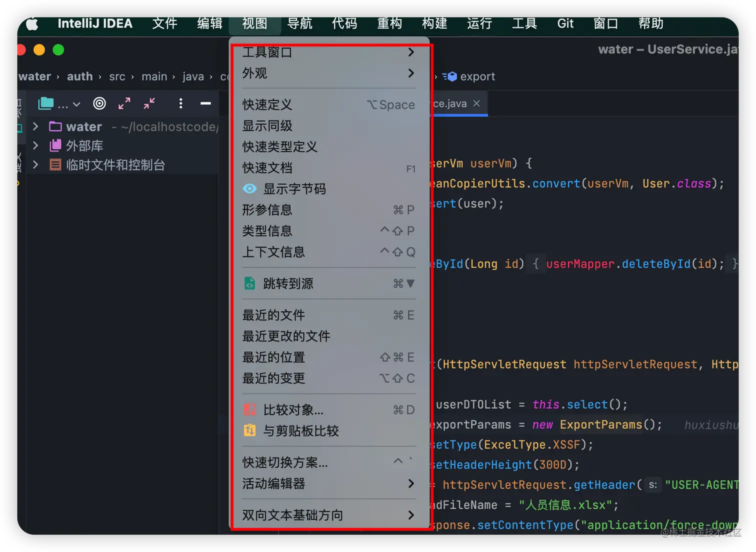Close the UserService.java editor tab
Screen dimensions: 756x552
coord(476,103)
